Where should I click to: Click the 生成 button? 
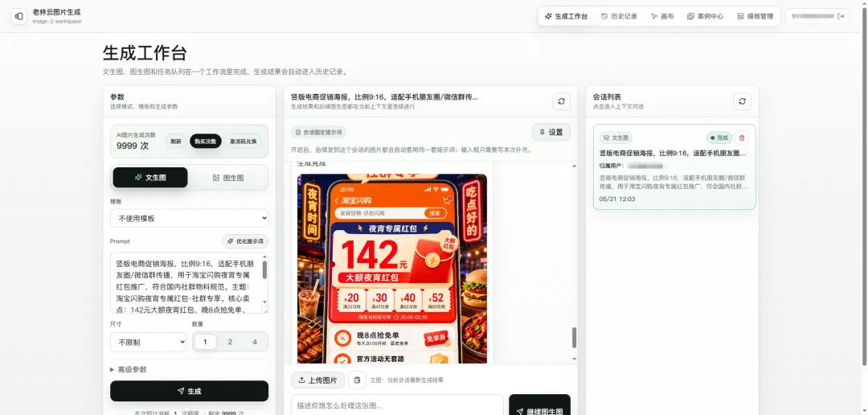pyautogui.click(x=190, y=391)
